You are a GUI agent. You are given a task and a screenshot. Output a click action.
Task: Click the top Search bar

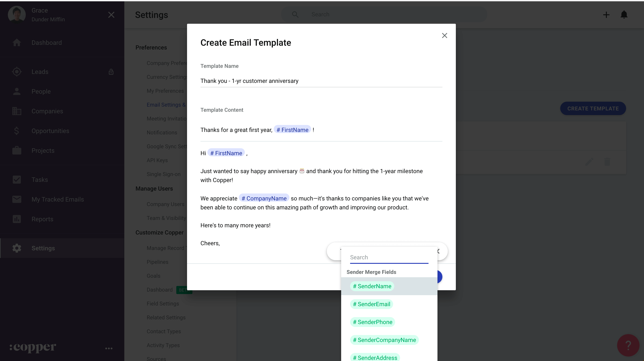[384, 15]
